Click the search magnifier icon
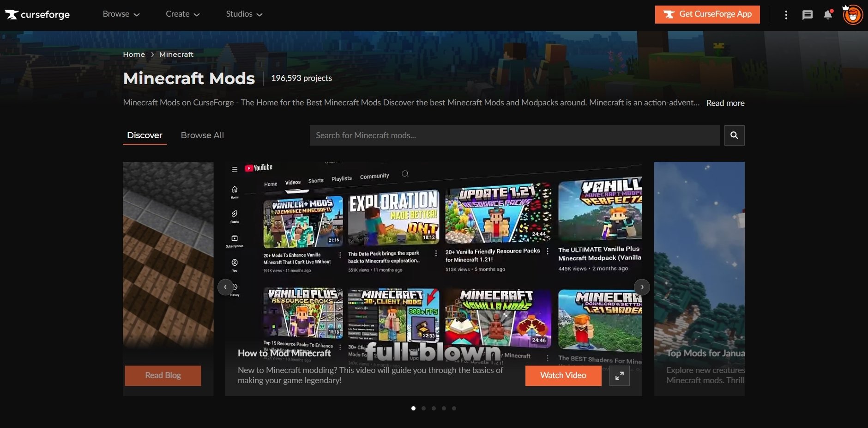 [x=735, y=135]
